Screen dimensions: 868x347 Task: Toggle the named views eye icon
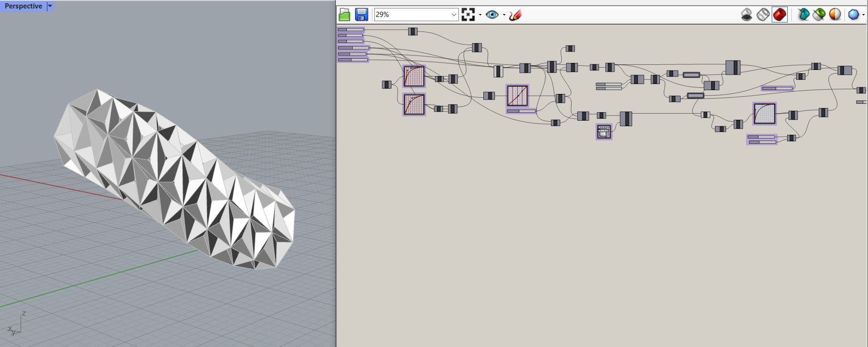492,15
